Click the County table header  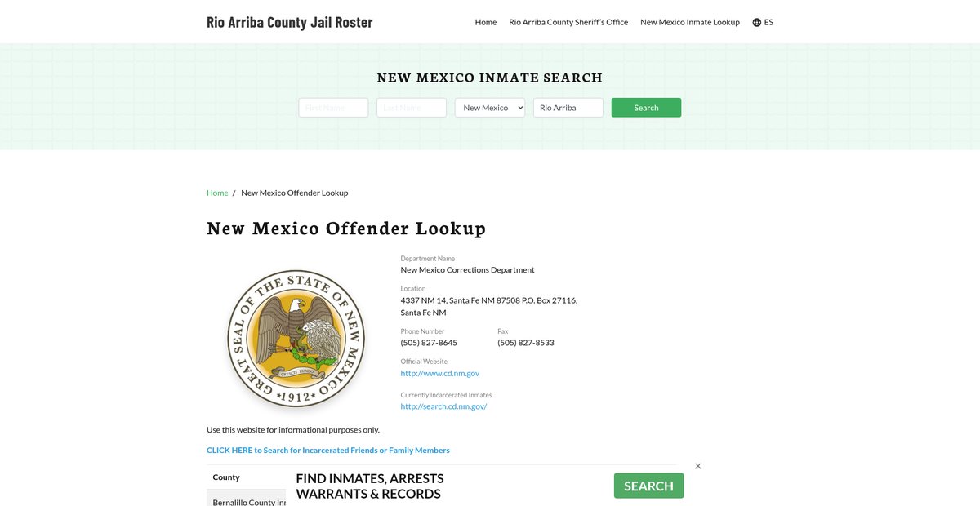tap(226, 477)
